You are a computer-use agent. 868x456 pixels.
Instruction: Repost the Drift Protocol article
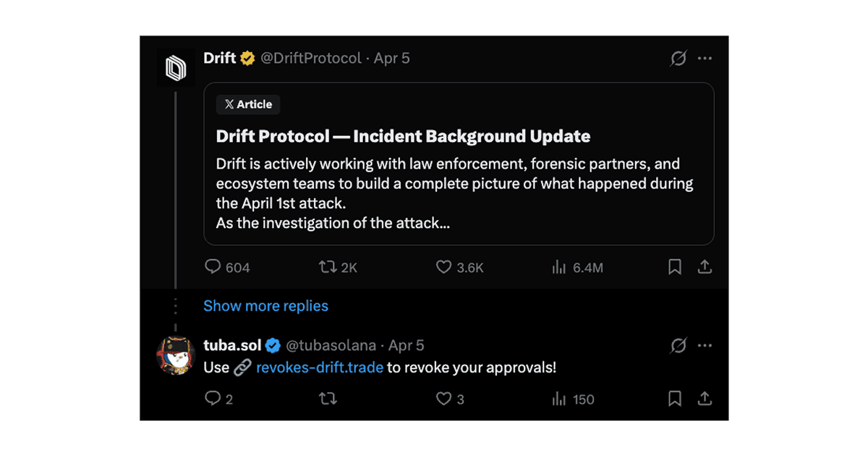339,267
